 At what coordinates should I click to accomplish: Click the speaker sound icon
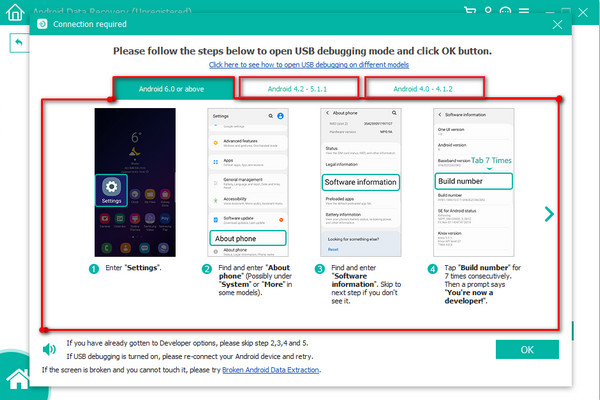49,349
